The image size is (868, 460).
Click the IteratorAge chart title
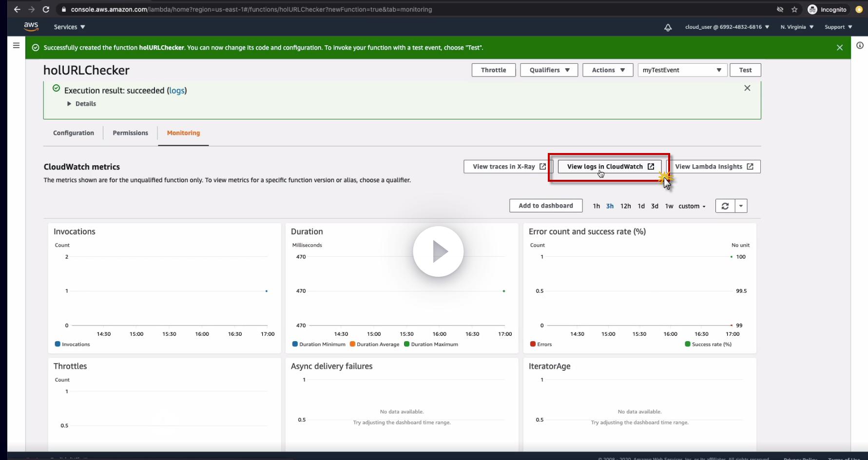tap(550, 366)
